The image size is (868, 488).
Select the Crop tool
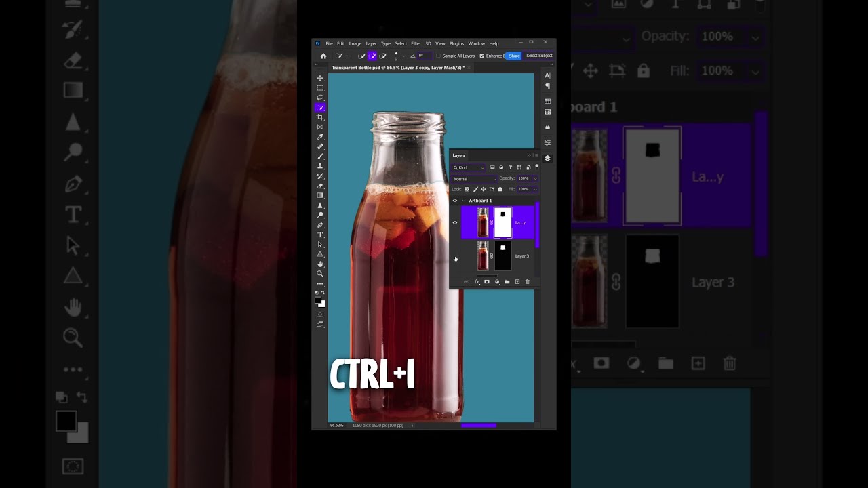[320, 117]
